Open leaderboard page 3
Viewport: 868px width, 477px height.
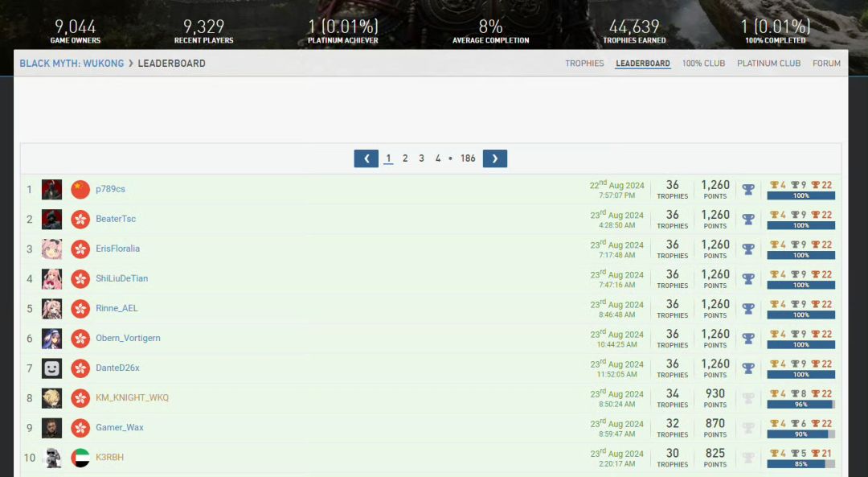tap(421, 158)
